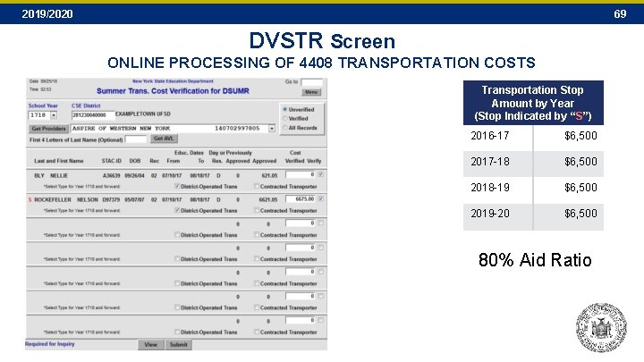
Task: Click the Last and First Name column header
Action: pyautogui.click(x=59, y=161)
